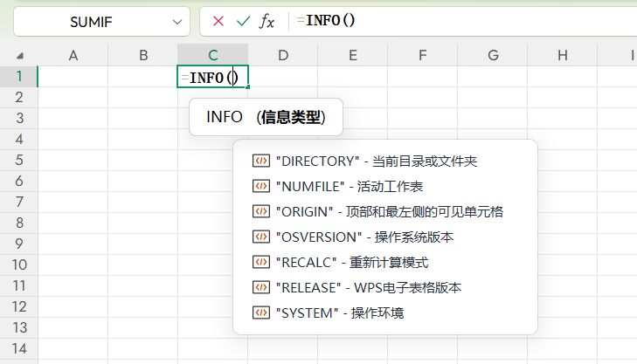
Task: Select row 2 header
Action: pyautogui.click(x=18, y=97)
